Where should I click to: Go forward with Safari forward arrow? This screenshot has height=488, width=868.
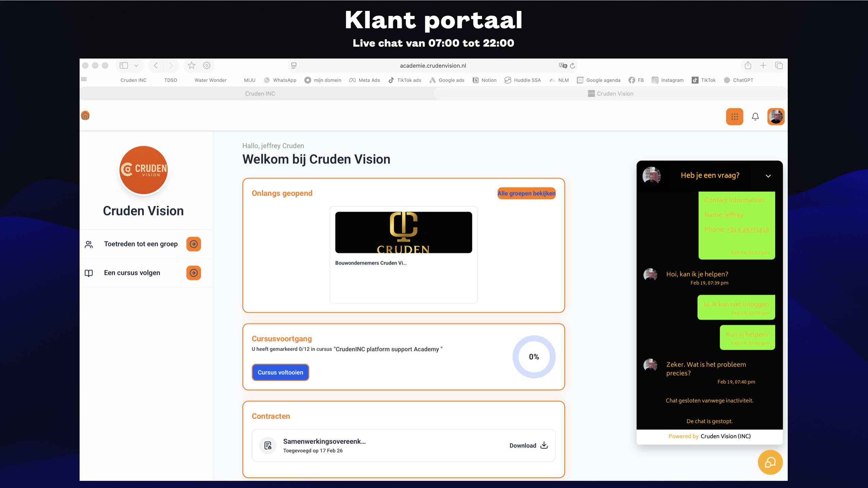pyautogui.click(x=171, y=65)
